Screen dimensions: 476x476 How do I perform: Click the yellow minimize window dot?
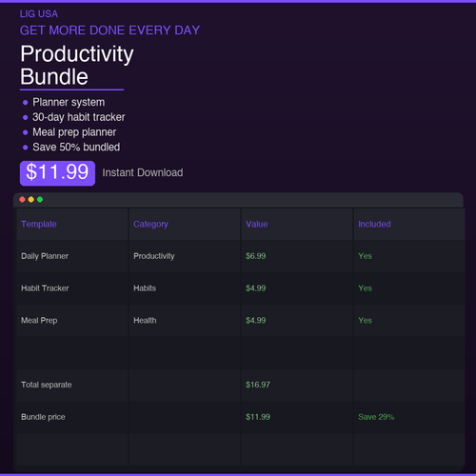point(31,199)
